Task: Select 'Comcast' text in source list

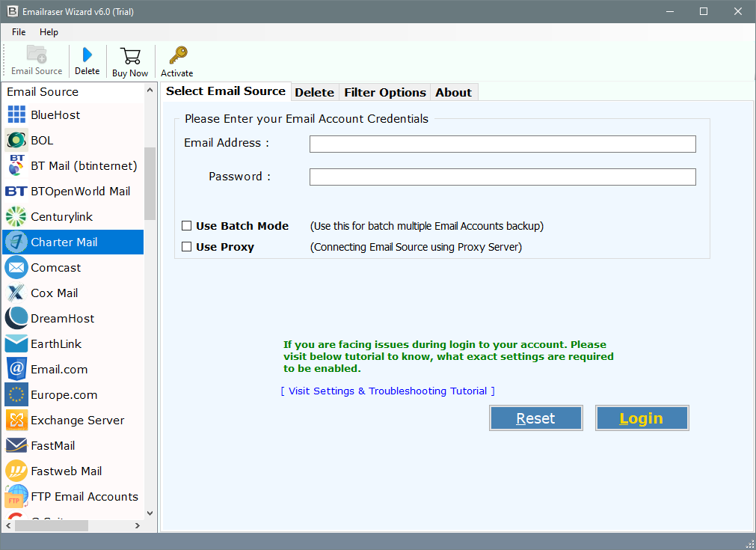Action: pyautogui.click(x=56, y=268)
